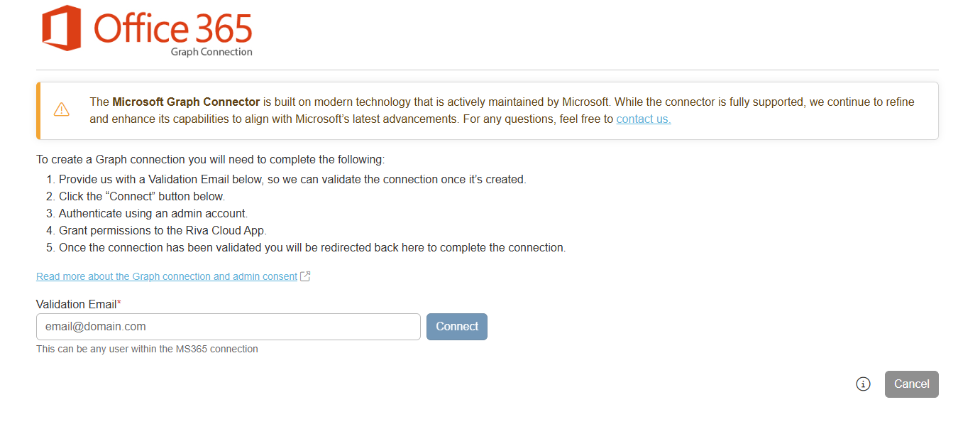Screen dimensions: 980x439
Task: Focus the Validation Email input field
Action: (x=229, y=327)
